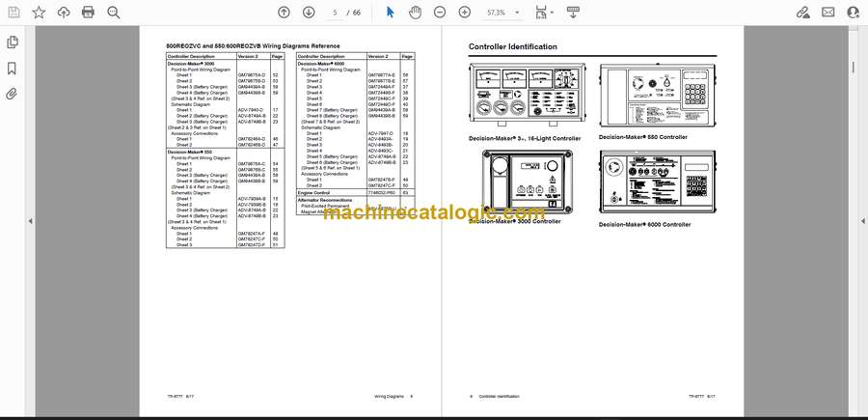Open the Page Thumbnails panel
The width and height of the screenshot is (868, 420).
[12, 42]
